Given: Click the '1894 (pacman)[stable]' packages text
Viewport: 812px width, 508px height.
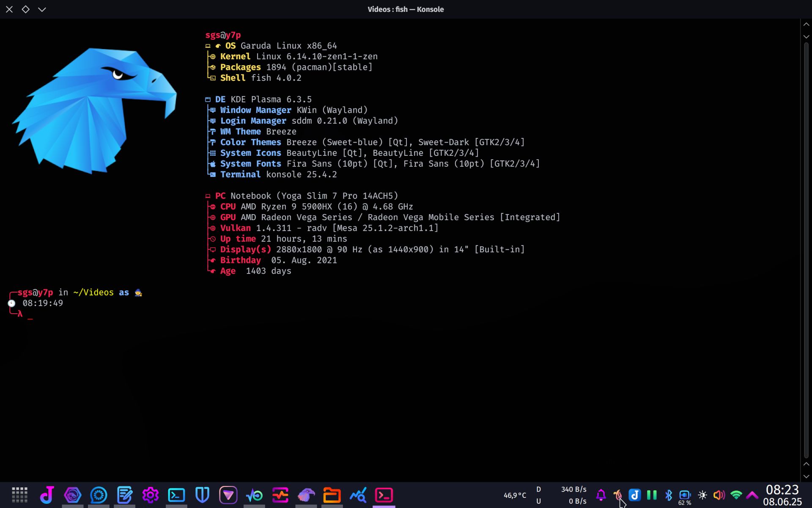Looking at the screenshot, I should click(x=319, y=67).
